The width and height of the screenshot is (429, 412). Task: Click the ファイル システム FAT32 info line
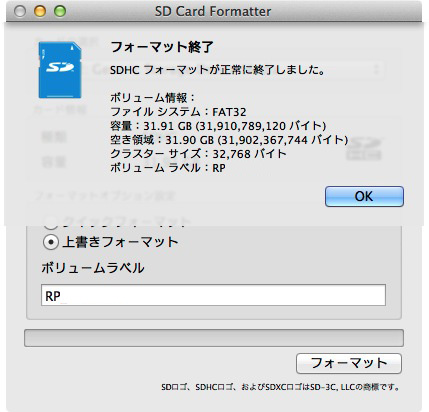(x=178, y=112)
